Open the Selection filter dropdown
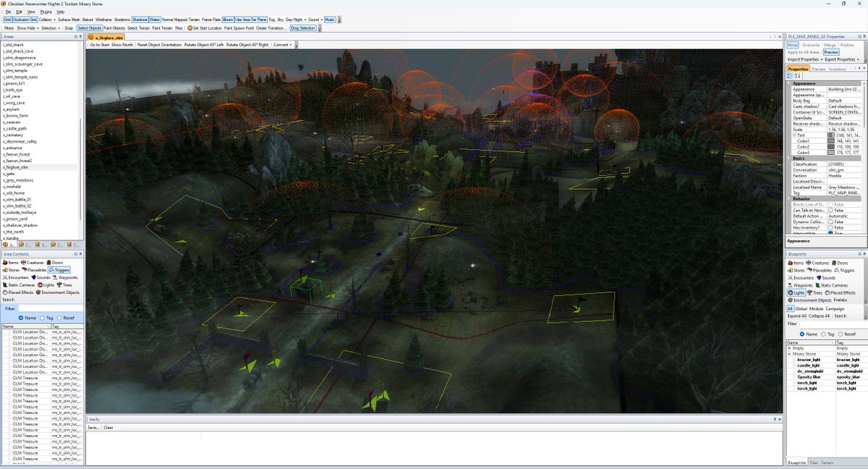The height and width of the screenshot is (469, 868). [x=51, y=28]
